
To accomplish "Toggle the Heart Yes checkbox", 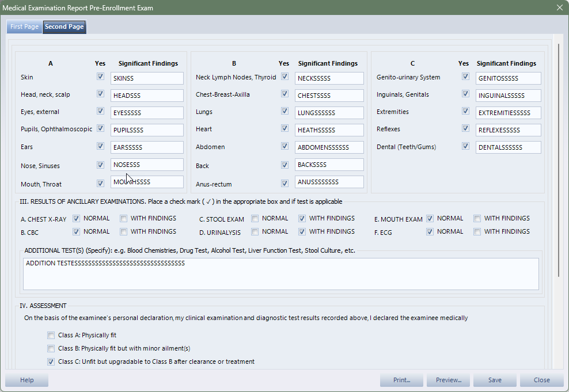I will pyautogui.click(x=284, y=129).
